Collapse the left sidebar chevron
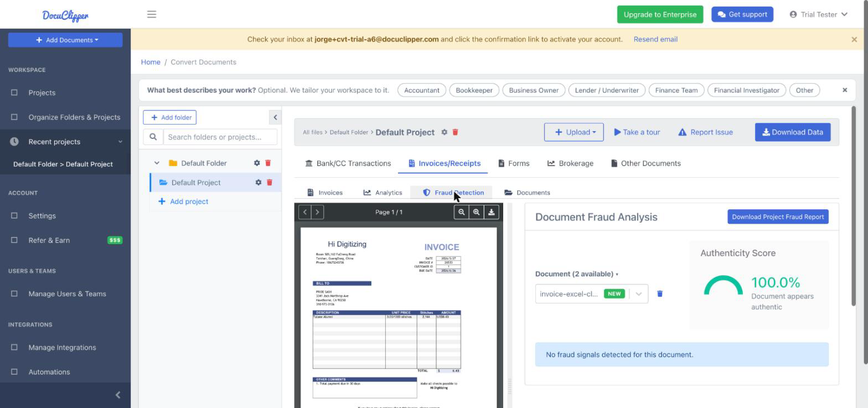 117,395
